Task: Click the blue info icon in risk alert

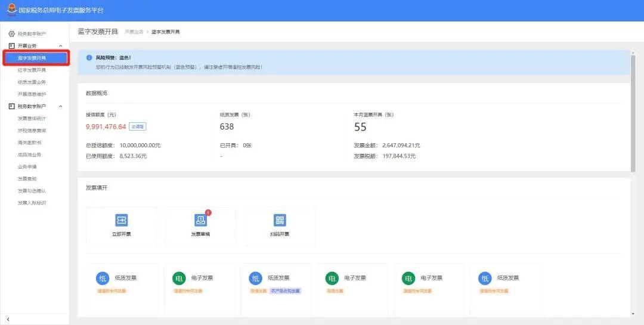Action: [89, 58]
